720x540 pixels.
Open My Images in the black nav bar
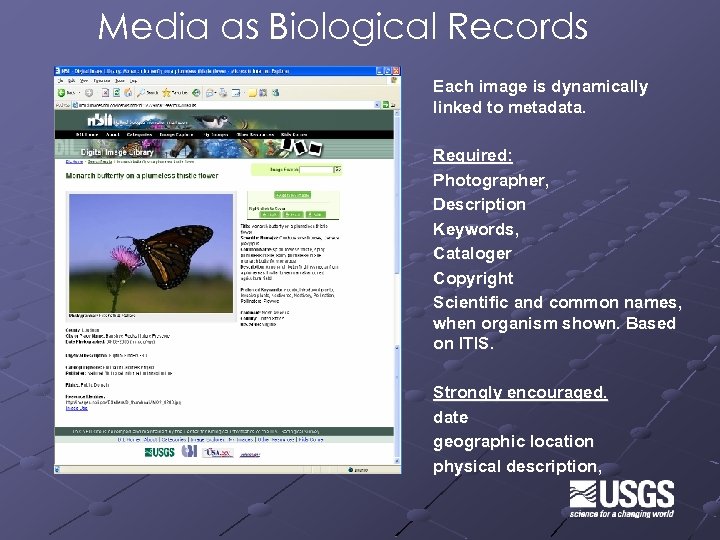coord(216,135)
